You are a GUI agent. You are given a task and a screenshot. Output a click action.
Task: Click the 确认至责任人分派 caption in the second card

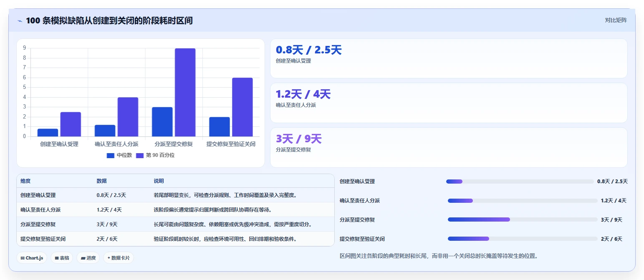point(296,105)
